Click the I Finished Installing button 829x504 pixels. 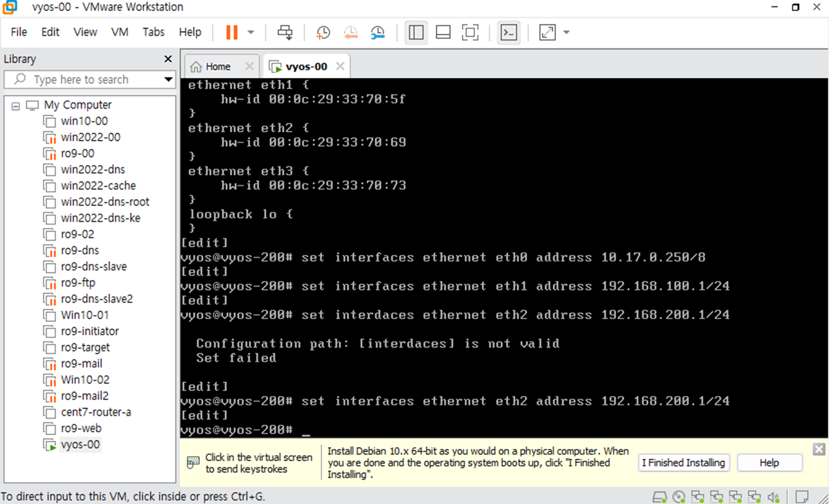(x=684, y=462)
